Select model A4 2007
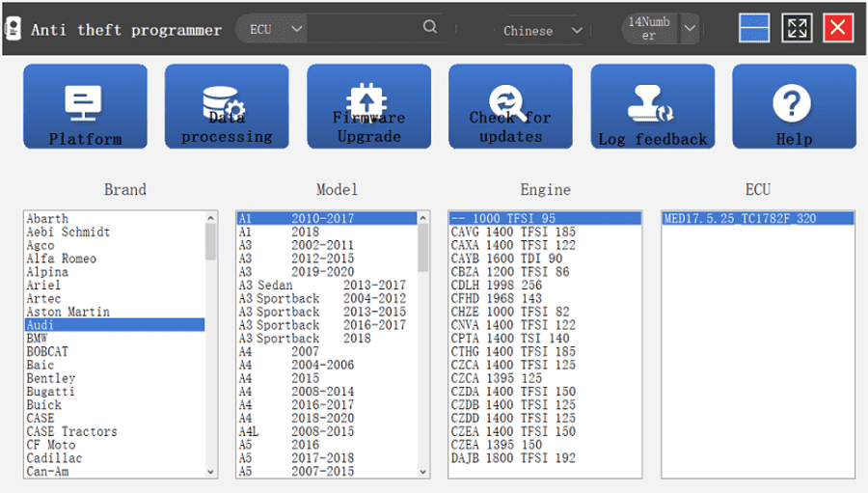 click(x=327, y=352)
